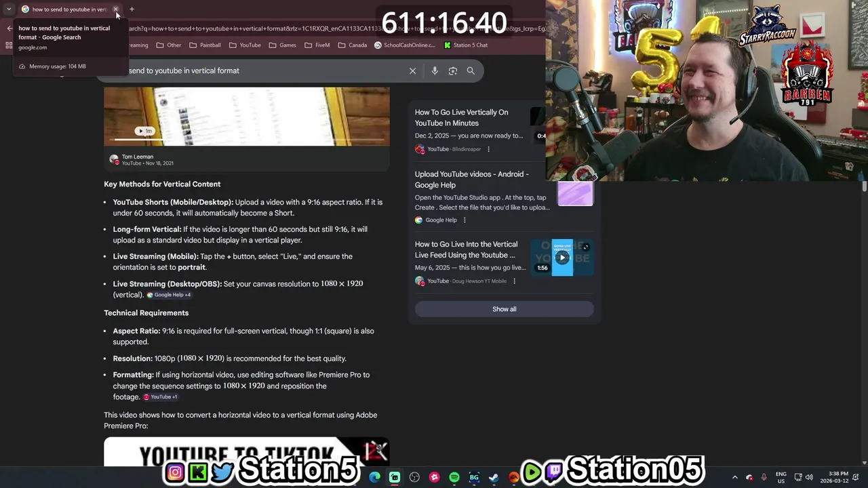Play the YOUTUBE TO TIKTOK video preview
This screenshot has height=488, width=868.
click(x=247, y=451)
